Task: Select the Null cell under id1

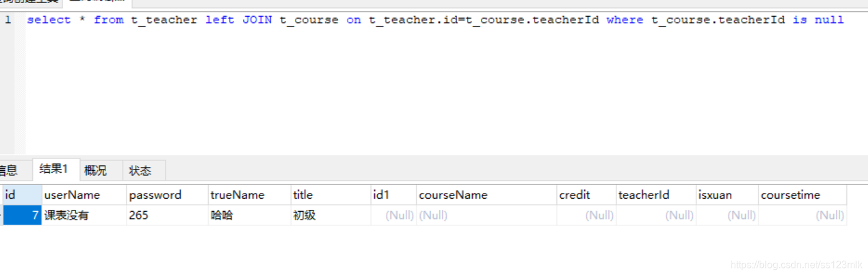Action: 393,215
